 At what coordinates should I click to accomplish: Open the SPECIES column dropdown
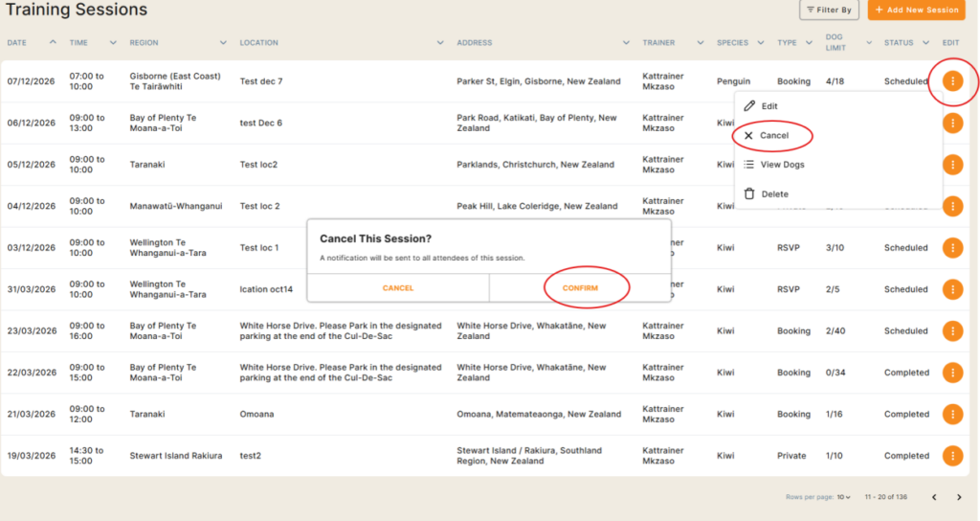pos(761,42)
